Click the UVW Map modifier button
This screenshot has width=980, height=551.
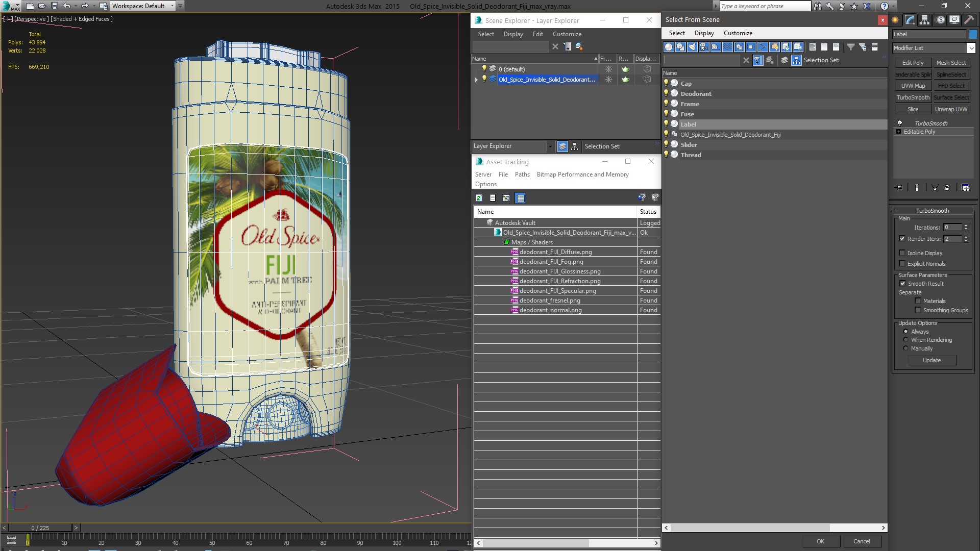(913, 86)
